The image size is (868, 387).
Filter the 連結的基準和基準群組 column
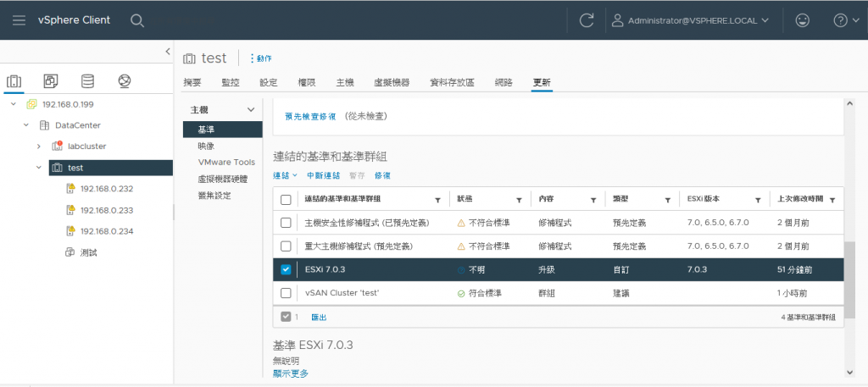coord(437,200)
